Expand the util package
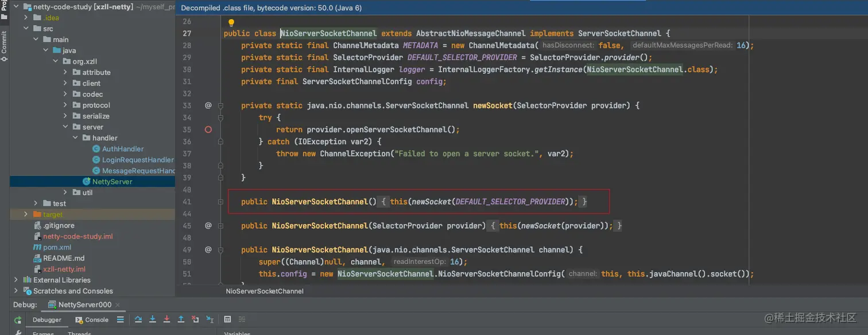The height and width of the screenshot is (335, 868). (x=65, y=193)
